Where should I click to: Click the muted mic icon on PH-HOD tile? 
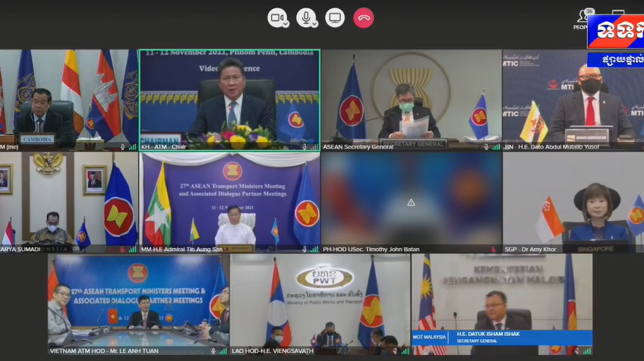coord(493,249)
